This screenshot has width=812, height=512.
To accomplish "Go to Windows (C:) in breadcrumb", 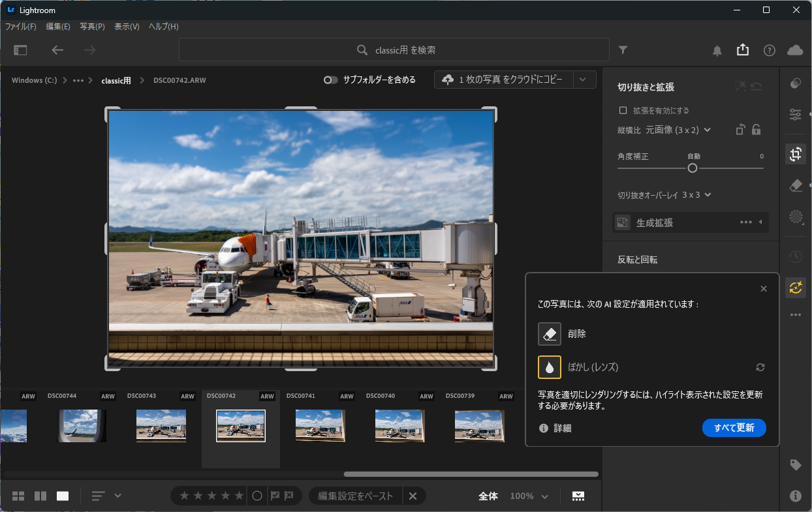I will point(34,80).
